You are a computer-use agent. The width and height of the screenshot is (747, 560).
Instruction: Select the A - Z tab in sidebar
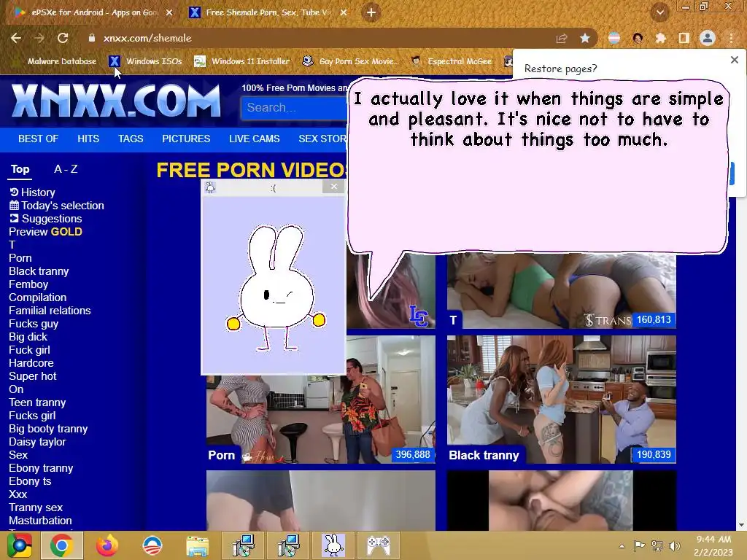point(66,169)
